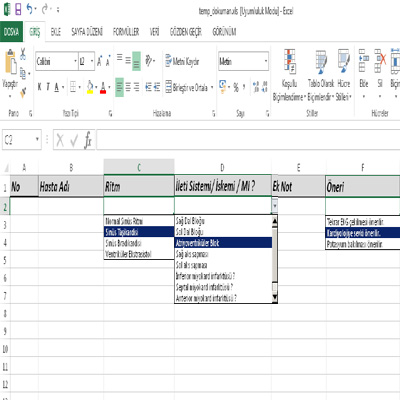Click the Save icon in quick access toolbar
The image size is (400, 400).
coord(18,10)
